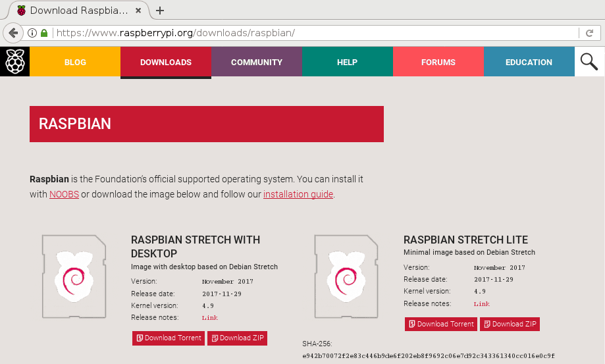The width and height of the screenshot is (605, 364).
Task: Open the COMMUNITY navigation item
Action: [257, 62]
